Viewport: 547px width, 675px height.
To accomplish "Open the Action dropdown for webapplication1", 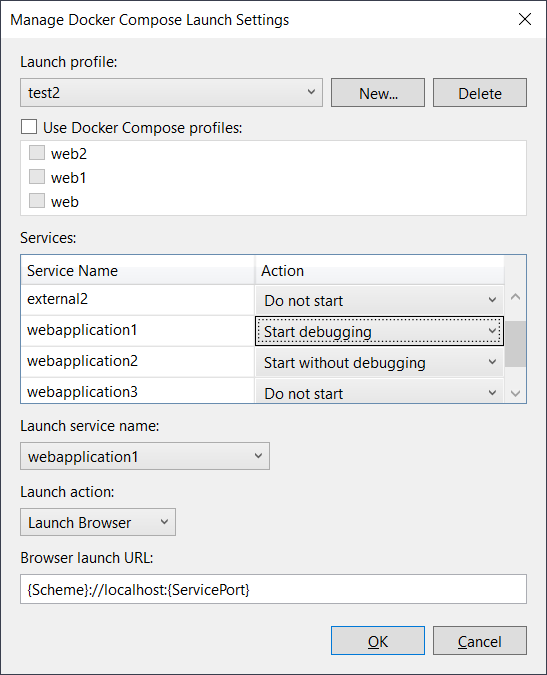I will click(379, 331).
